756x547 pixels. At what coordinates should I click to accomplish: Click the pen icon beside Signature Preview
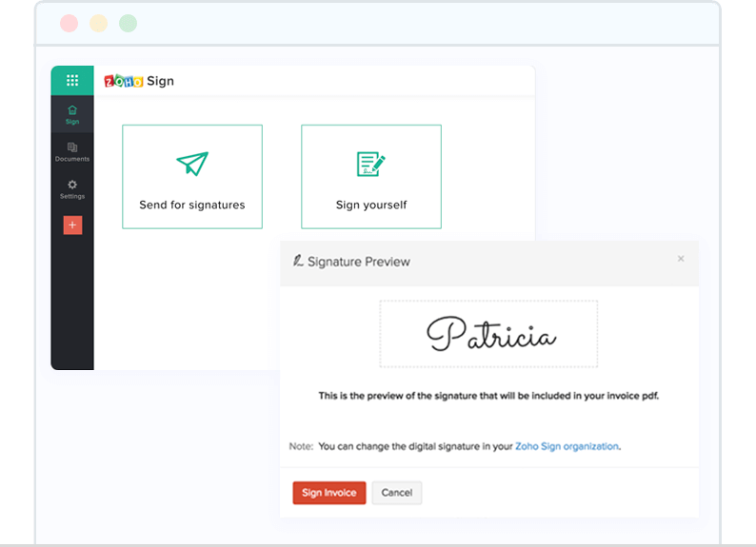point(298,261)
